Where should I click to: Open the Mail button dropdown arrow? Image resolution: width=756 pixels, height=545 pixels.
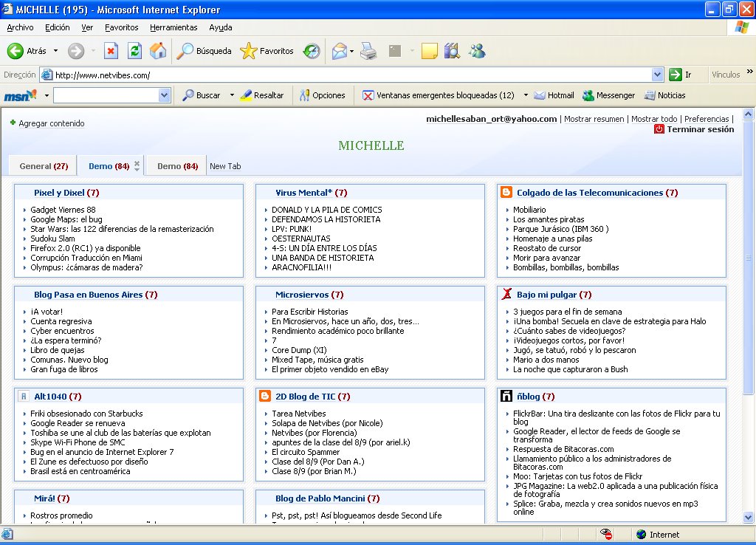(352, 51)
